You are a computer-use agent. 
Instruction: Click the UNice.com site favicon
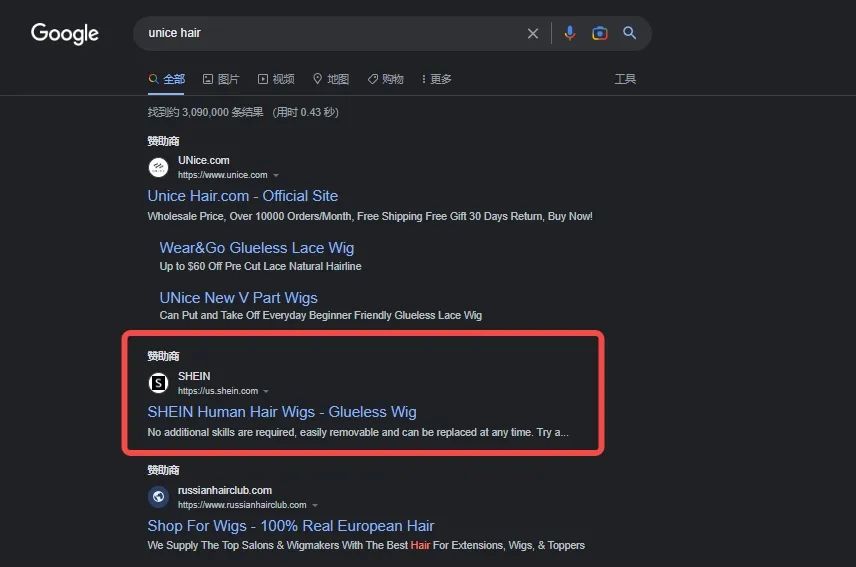click(x=158, y=168)
